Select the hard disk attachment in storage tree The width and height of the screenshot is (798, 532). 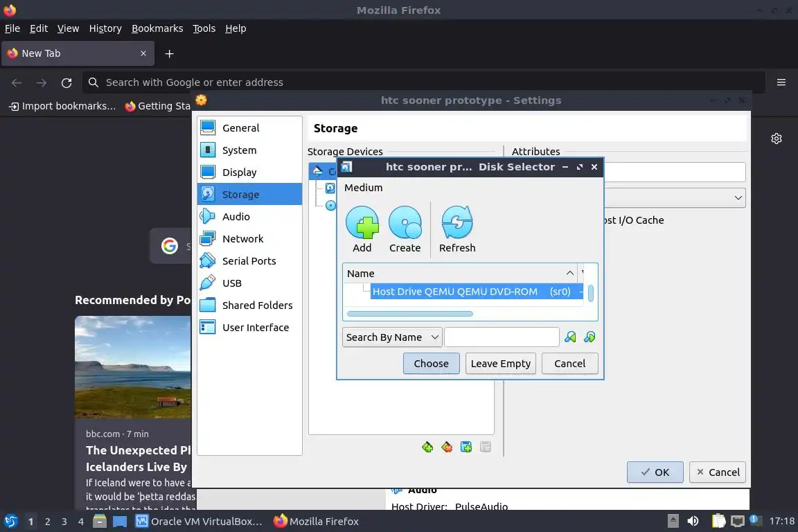tap(330, 188)
